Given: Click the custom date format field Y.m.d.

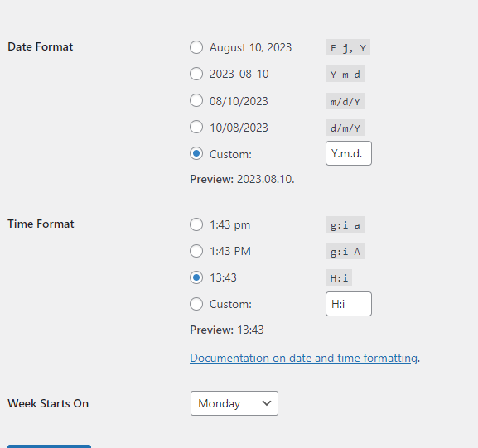Looking at the screenshot, I should click(349, 153).
